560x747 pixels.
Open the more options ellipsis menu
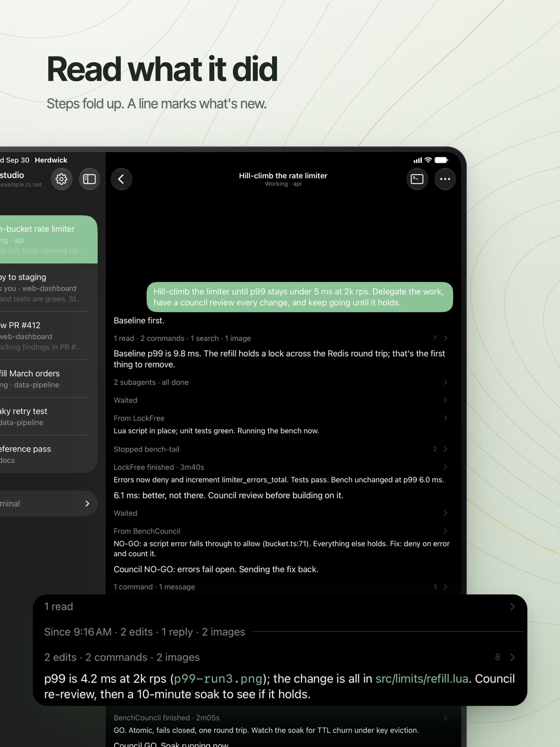point(445,179)
